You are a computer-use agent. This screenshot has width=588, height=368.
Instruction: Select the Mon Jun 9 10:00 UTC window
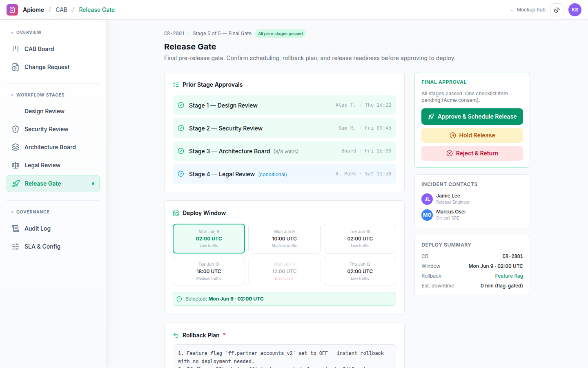point(284,238)
